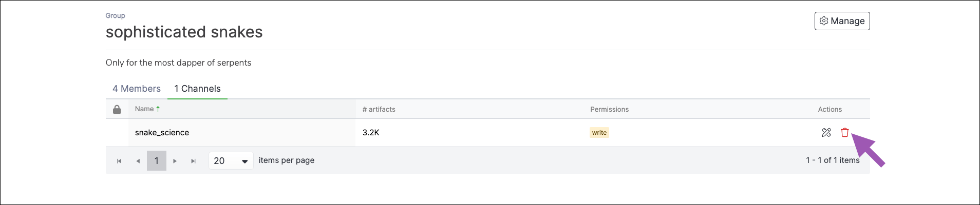This screenshot has height=205, width=980.
Task: Click the edit permissions pencil icon
Action: point(826,132)
